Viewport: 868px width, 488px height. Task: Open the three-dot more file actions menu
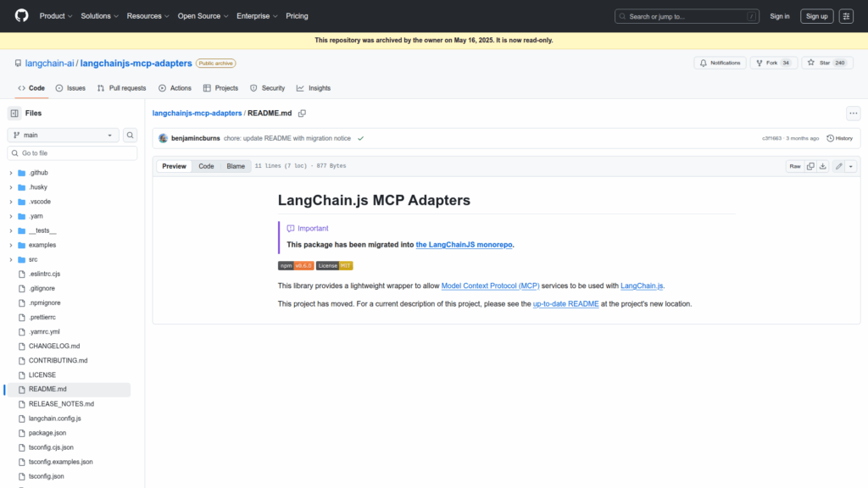(853, 114)
